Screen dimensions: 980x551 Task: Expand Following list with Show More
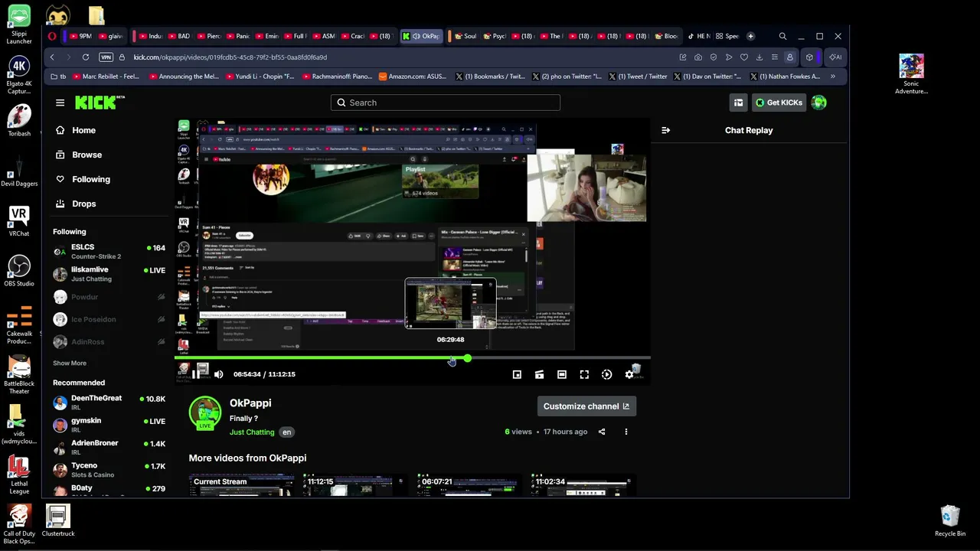[70, 363]
